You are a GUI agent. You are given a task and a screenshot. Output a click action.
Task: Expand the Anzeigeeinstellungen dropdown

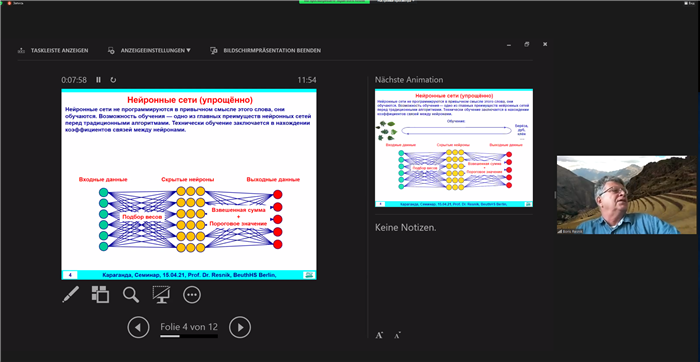click(x=150, y=50)
